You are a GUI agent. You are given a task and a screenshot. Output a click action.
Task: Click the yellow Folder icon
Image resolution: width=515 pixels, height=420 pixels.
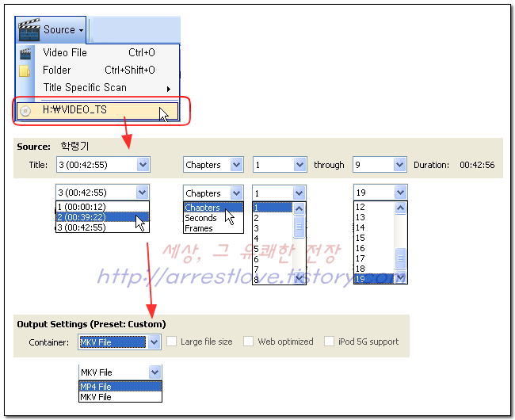pyautogui.click(x=25, y=71)
